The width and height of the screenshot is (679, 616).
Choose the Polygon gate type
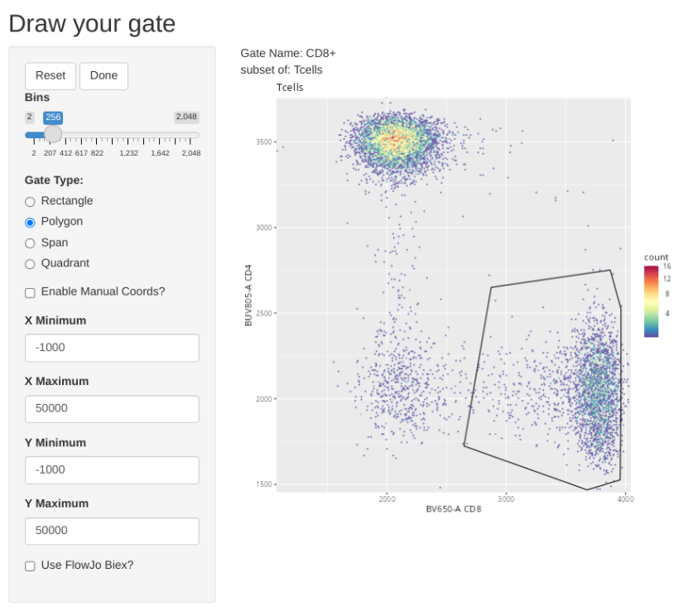(x=31, y=222)
